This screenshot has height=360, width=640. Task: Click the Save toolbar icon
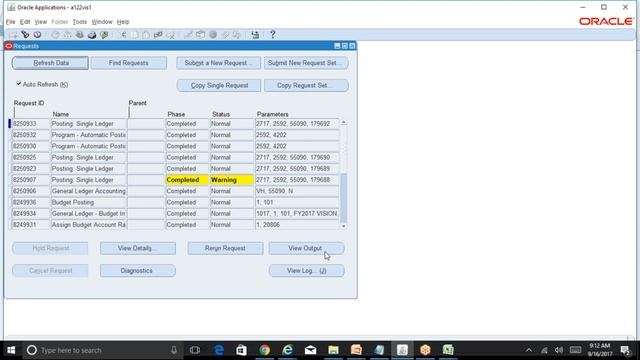point(55,35)
